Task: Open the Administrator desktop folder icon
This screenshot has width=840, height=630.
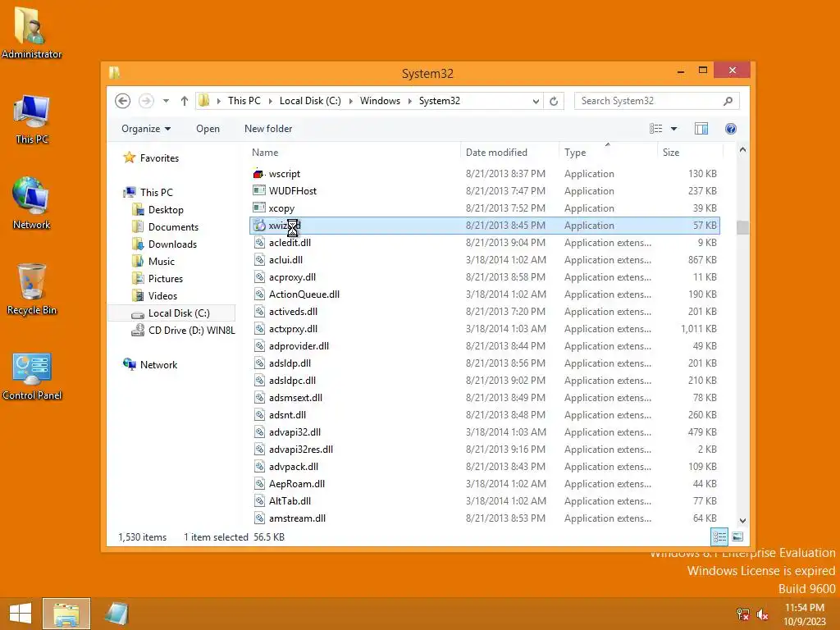Action: [x=30, y=33]
